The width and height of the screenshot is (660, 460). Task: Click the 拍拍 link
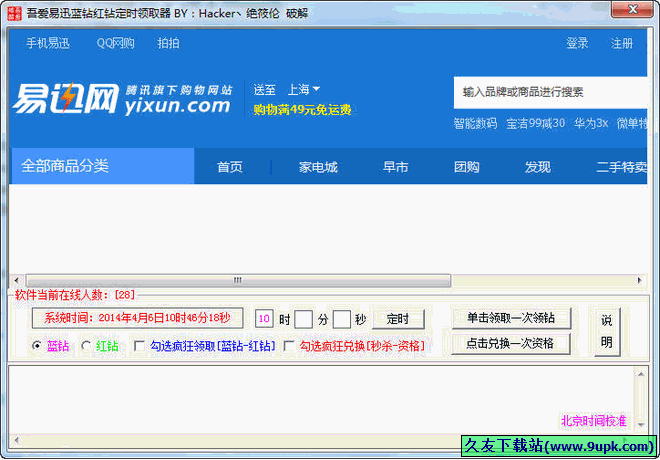(168, 43)
